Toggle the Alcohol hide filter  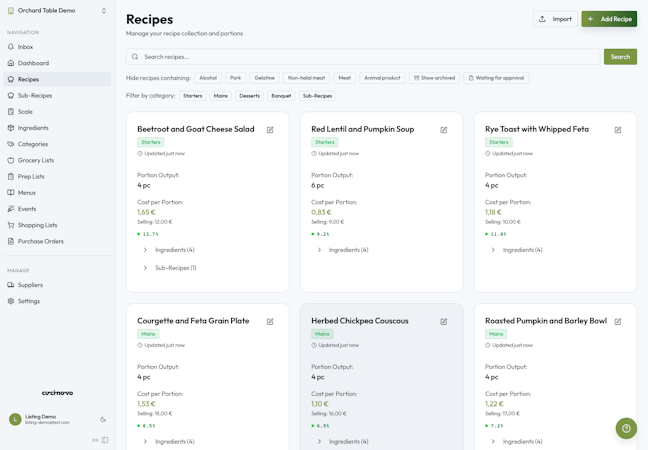[x=208, y=78]
